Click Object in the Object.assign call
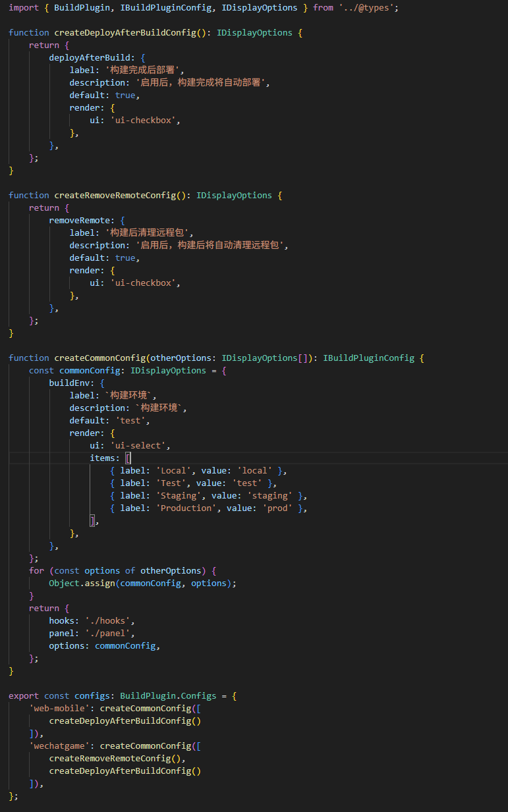The image size is (508, 812). click(x=65, y=583)
